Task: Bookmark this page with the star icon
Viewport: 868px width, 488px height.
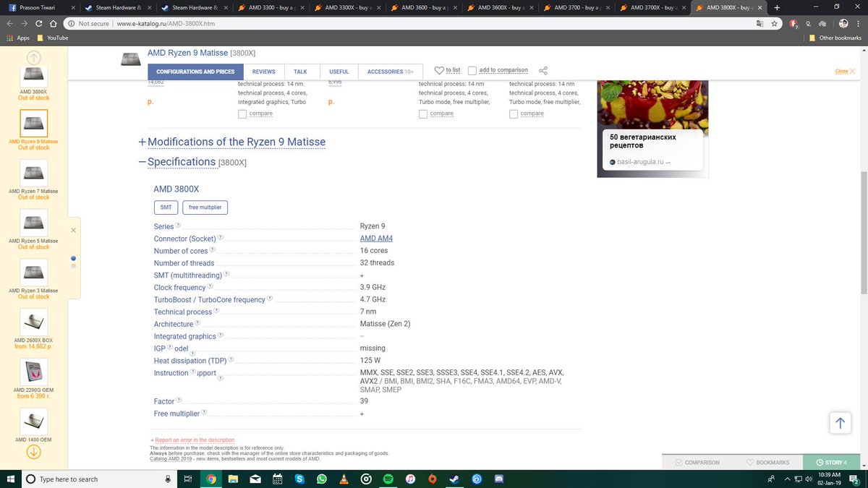Action: tap(774, 23)
